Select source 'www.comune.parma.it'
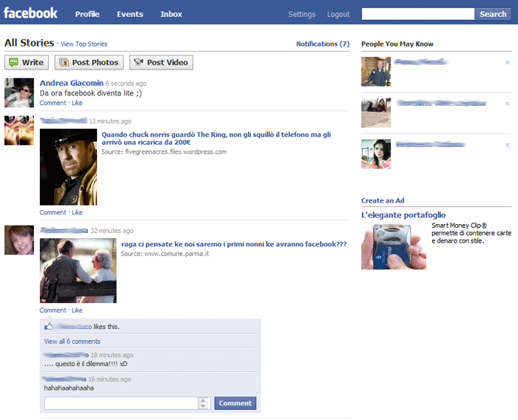518x420 pixels. [x=177, y=254]
